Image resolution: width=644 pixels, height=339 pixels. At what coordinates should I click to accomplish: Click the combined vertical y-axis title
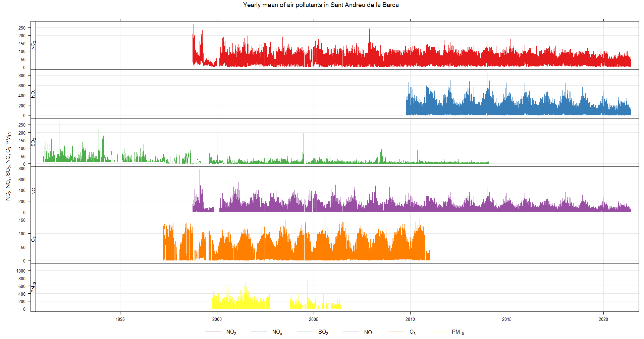click(x=8, y=166)
